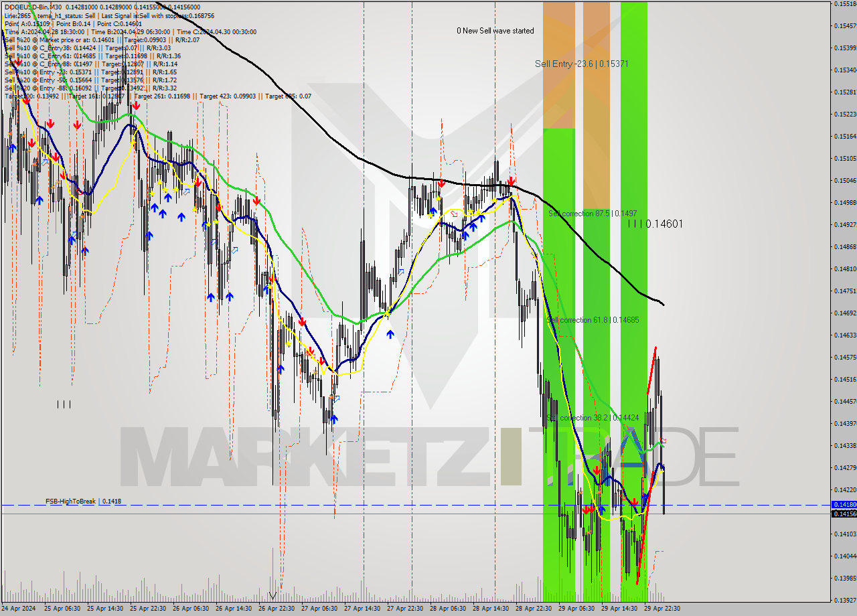Click the '27 Apr 14:30' time label
The image size is (857, 616).
point(362,609)
